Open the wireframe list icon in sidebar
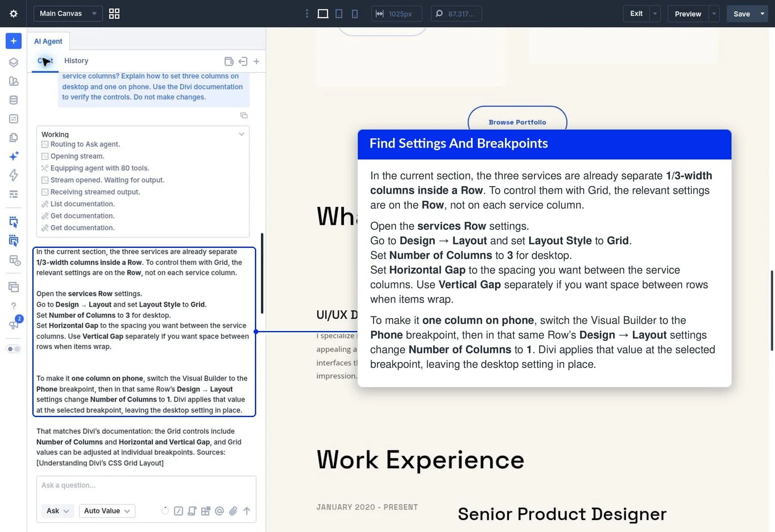The width and height of the screenshot is (775, 532). [x=13, y=194]
